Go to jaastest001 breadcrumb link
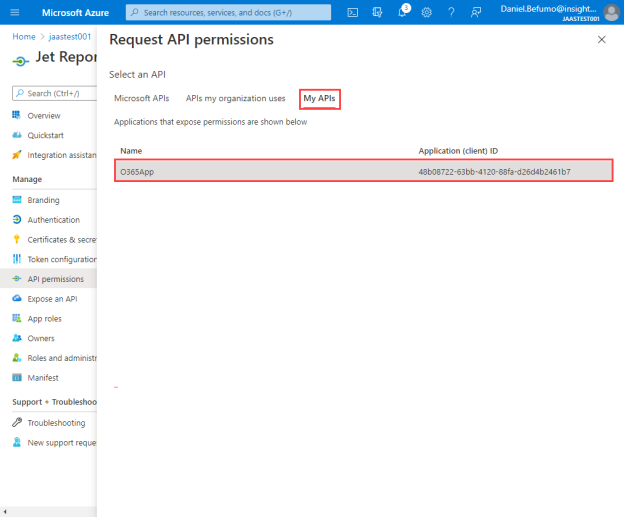 (x=70, y=37)
